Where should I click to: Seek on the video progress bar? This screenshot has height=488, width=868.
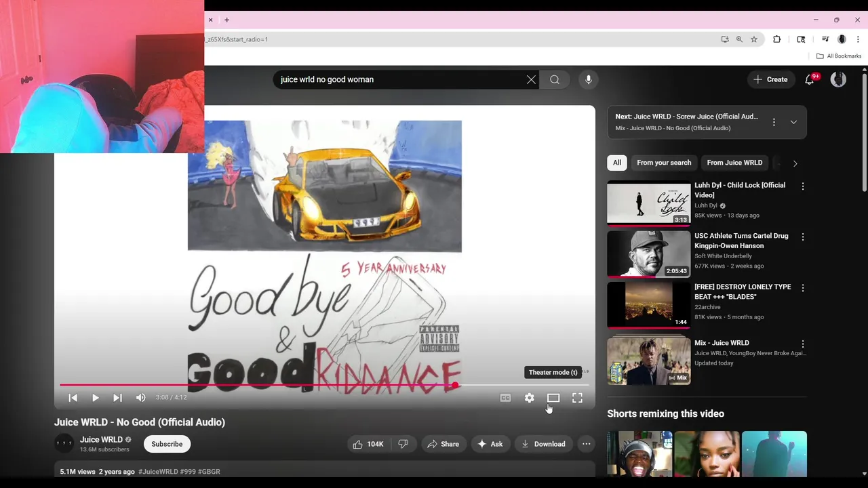(x=324, y=385)
